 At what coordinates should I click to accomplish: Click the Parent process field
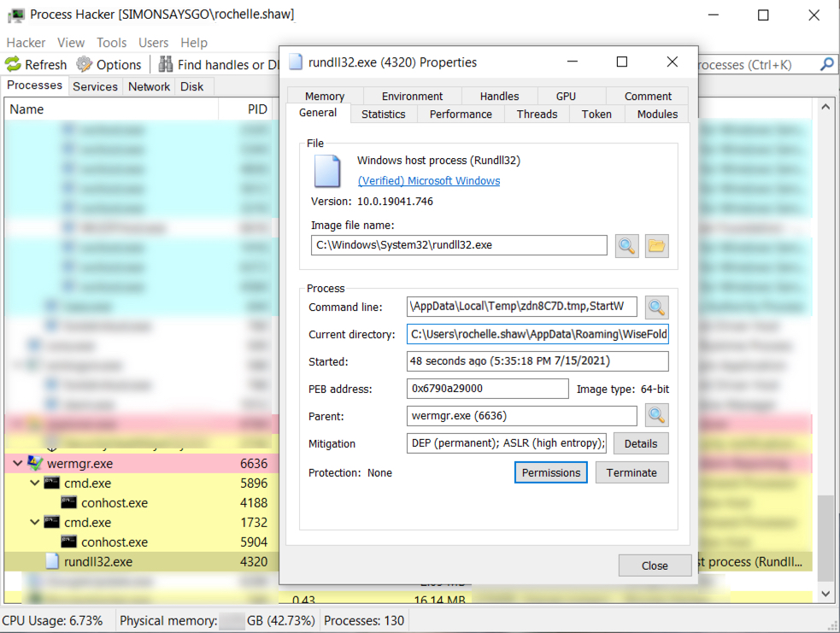tap(522, 415)
